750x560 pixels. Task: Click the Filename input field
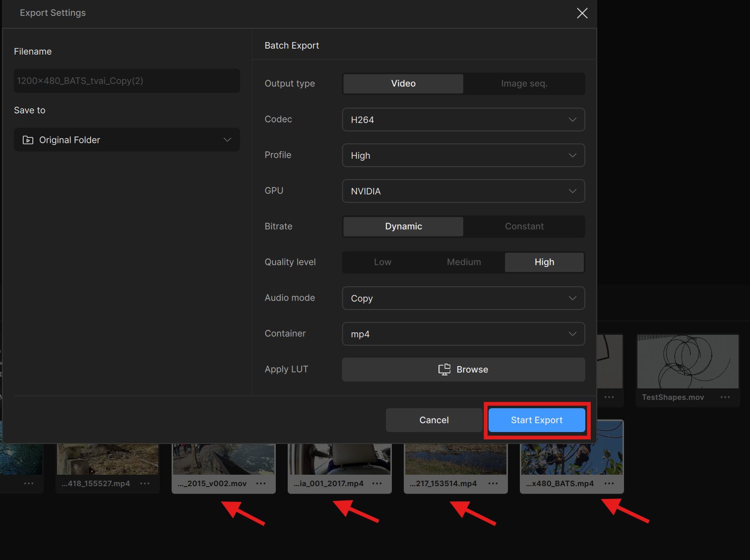[127, 81]
